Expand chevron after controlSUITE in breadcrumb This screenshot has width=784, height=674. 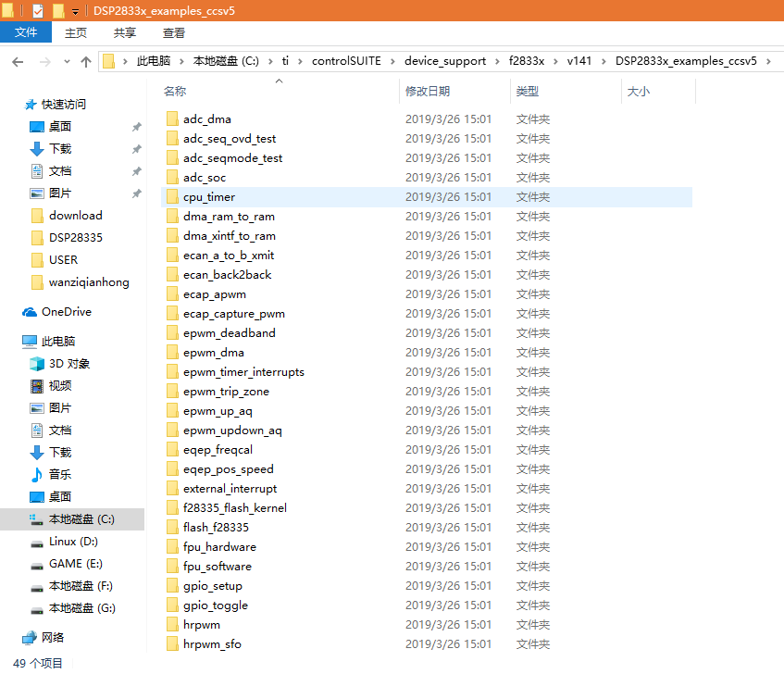click(x=392, y=61)
